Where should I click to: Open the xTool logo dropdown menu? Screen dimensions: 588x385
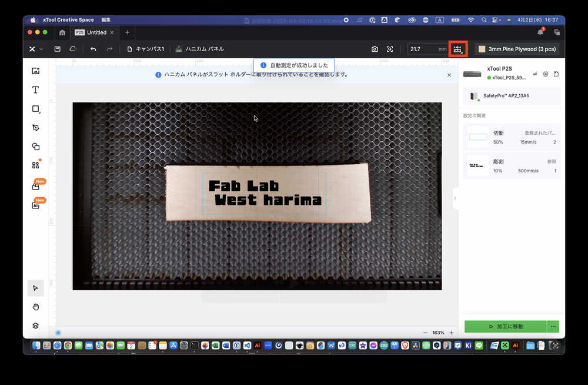[x=36, y=49]
